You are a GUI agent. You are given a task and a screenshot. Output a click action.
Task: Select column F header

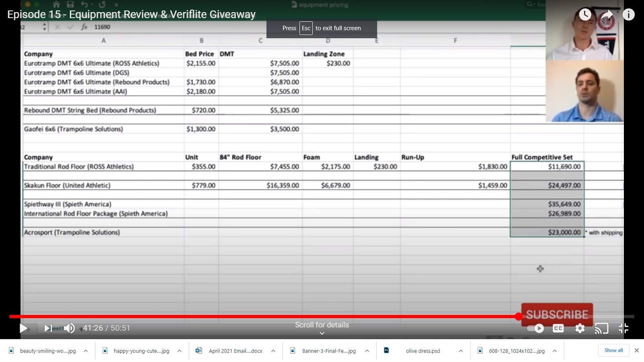pyautogui.click(x=455, y=41)
